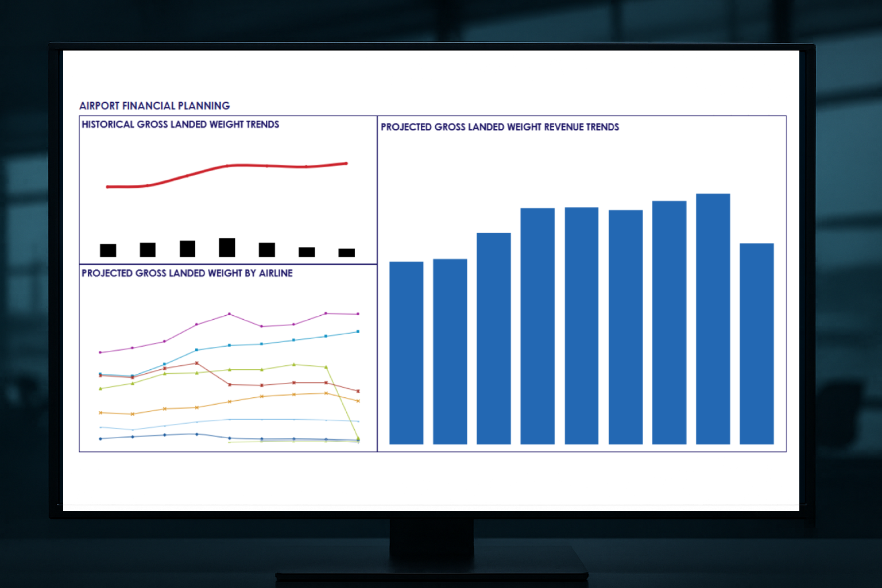Screen dimensions: 882x588
Task: Select the red trend line's starting point
Action: pyautogui.click(x=107, y=187)
